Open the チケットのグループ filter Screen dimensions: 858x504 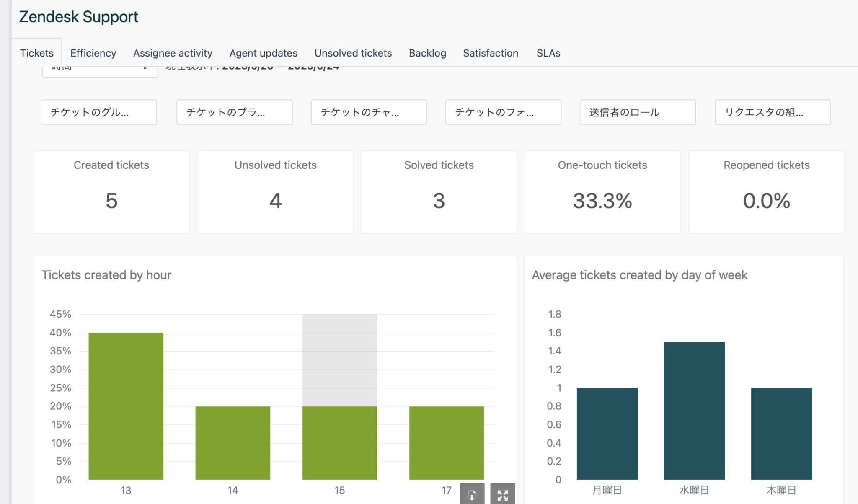point(98,112)
